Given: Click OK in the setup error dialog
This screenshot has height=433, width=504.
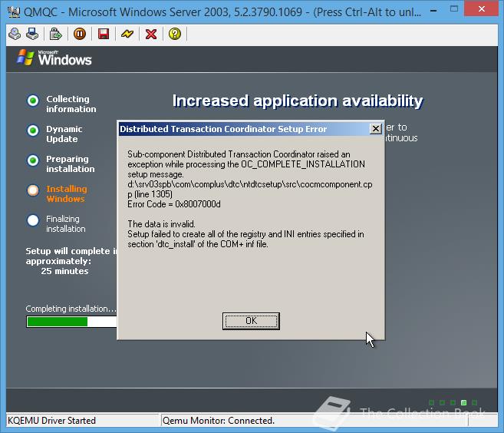Looking at the screenshot, I should coord(251,321).
